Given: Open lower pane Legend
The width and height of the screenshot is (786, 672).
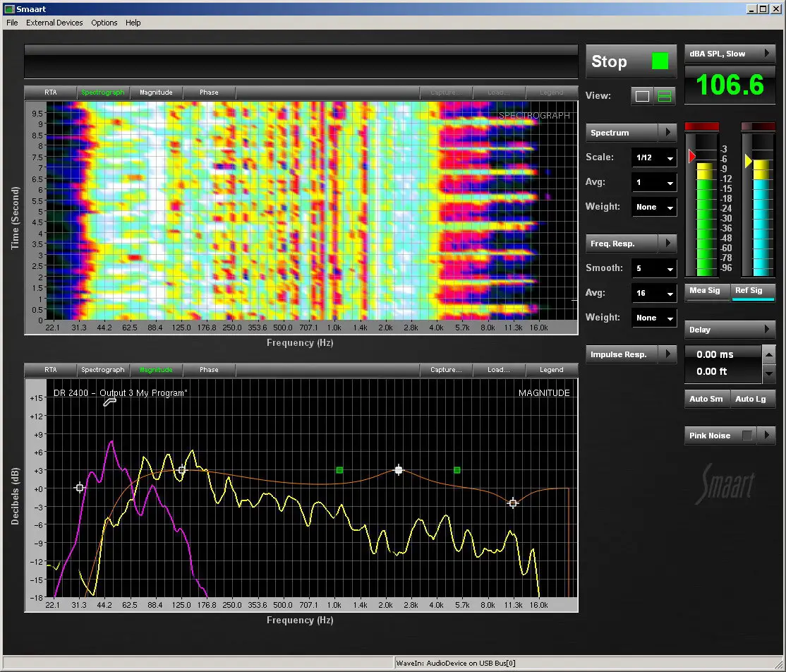Looking at the screenshot, I should click(x=552, y=370).
